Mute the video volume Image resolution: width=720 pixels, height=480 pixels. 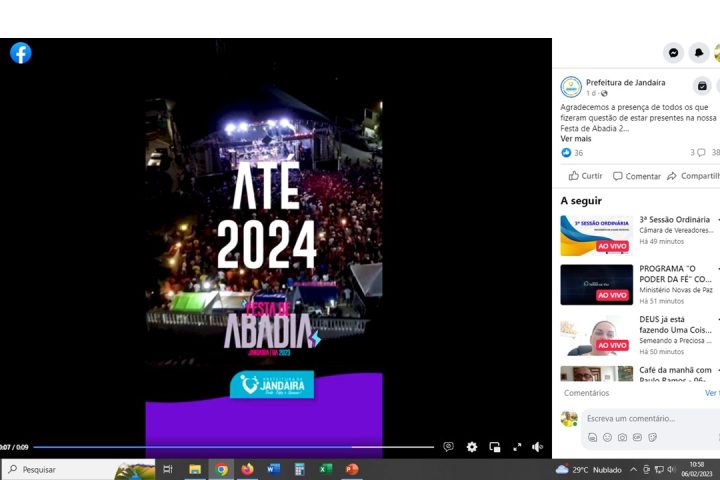coord(537,447)
